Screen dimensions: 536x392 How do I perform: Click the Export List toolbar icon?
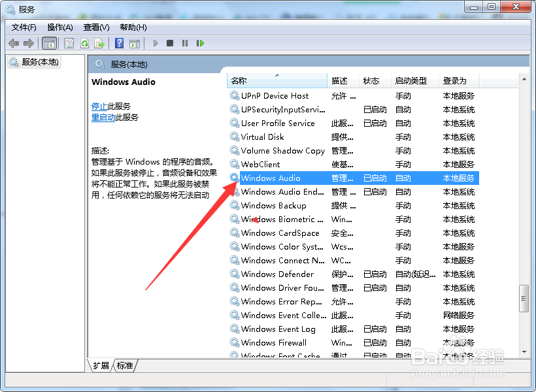tap(99, 43)
